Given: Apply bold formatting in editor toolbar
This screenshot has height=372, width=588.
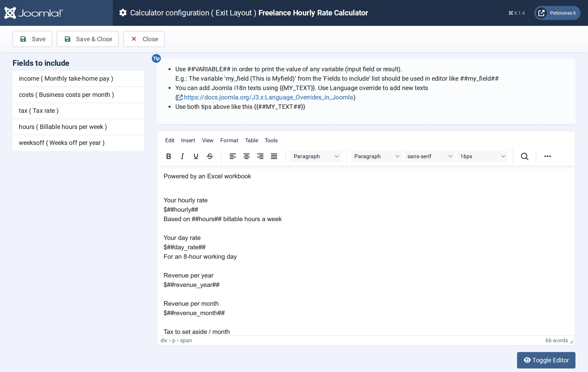Looking at the screenshot, I should coord(169,156).
